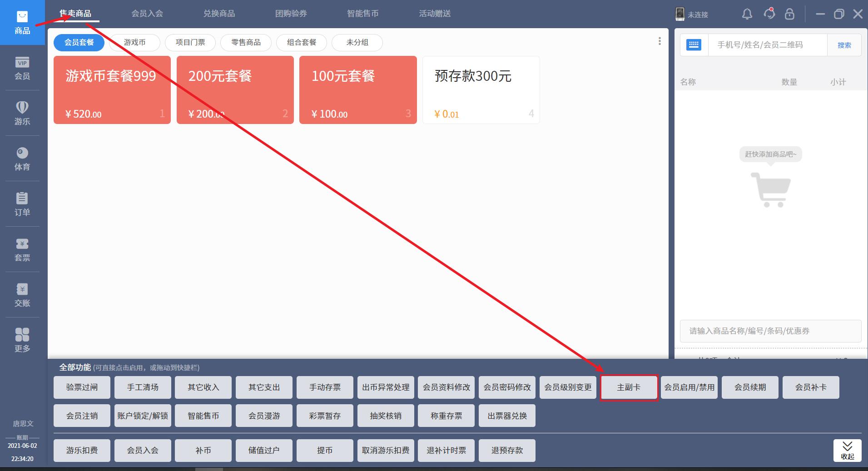Switch to the 活动赠送 tab
The width and height of the screenshot is (868, 471).
(x=435, y=14)
